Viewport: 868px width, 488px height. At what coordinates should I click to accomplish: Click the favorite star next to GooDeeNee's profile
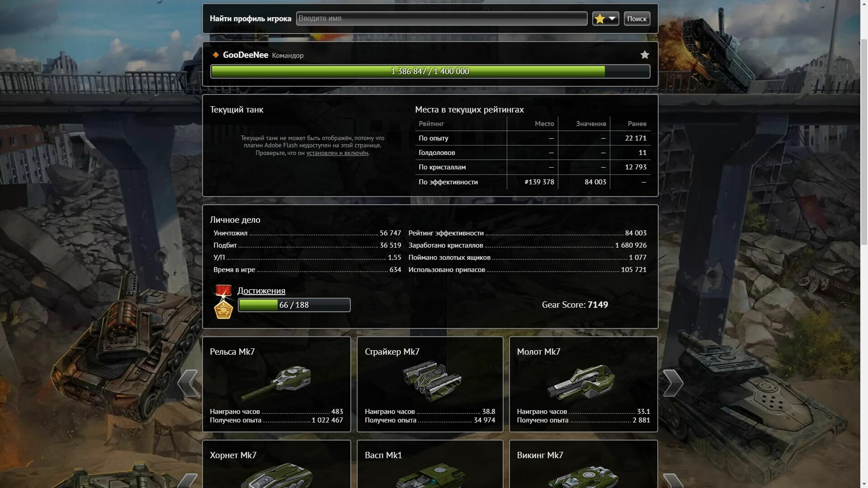click(645, 55)
